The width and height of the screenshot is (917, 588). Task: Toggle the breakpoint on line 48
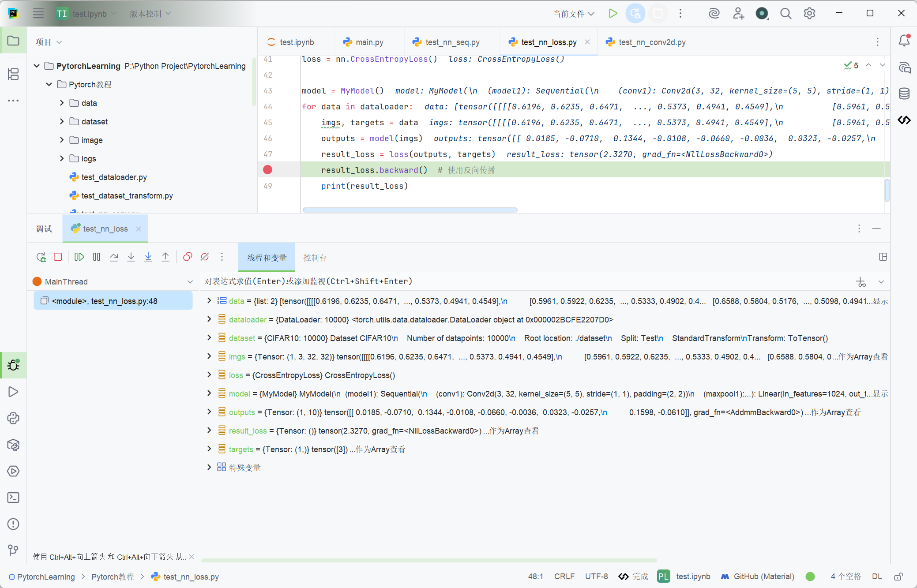point(267,170)
